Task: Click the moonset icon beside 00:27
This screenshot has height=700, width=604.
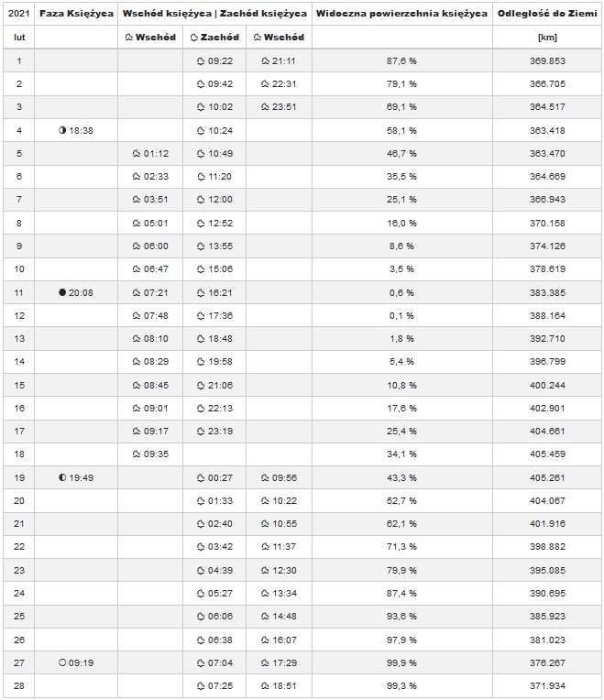Action: tap(201, 477)
